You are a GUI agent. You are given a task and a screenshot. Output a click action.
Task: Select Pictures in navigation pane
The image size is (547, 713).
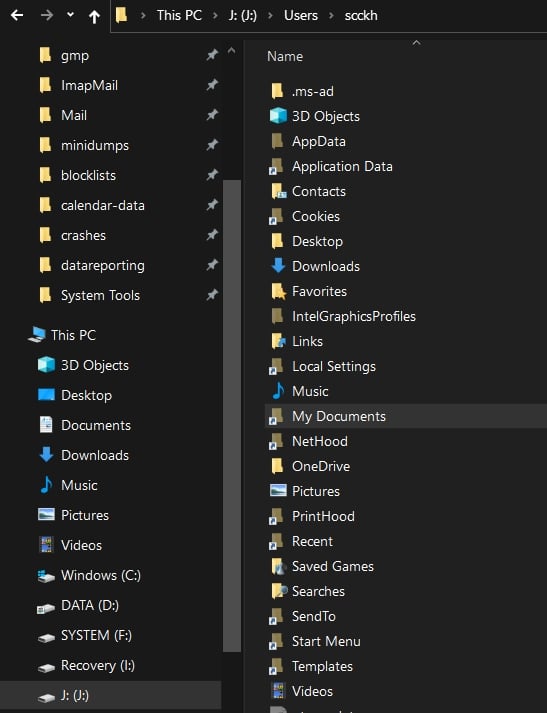pyautogui.click(x=85, y=516)
